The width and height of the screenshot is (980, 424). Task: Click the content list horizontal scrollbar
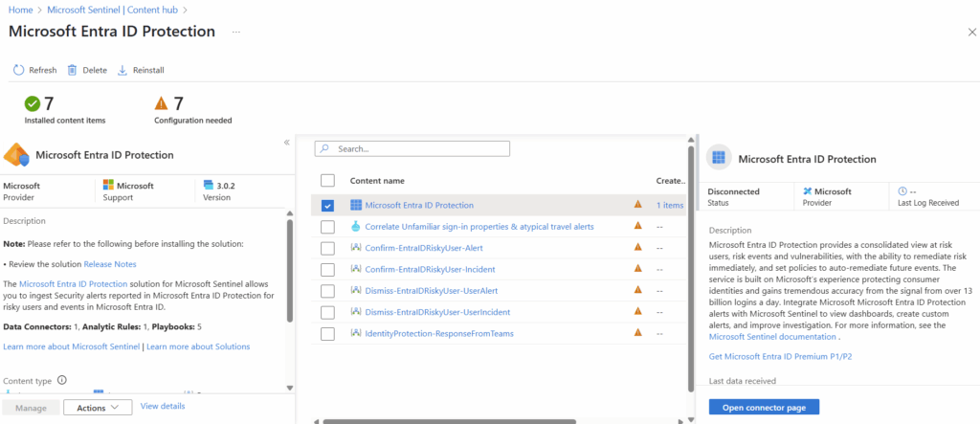[x=450, y=421]
